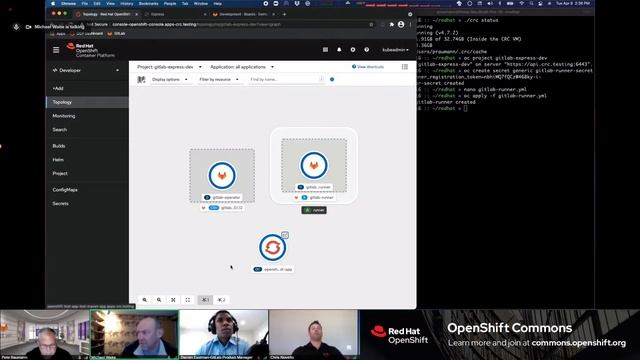This screenshot has width=640, height=360.
Task: Open the Developer perspective switcher
Action: pos(86,70)
